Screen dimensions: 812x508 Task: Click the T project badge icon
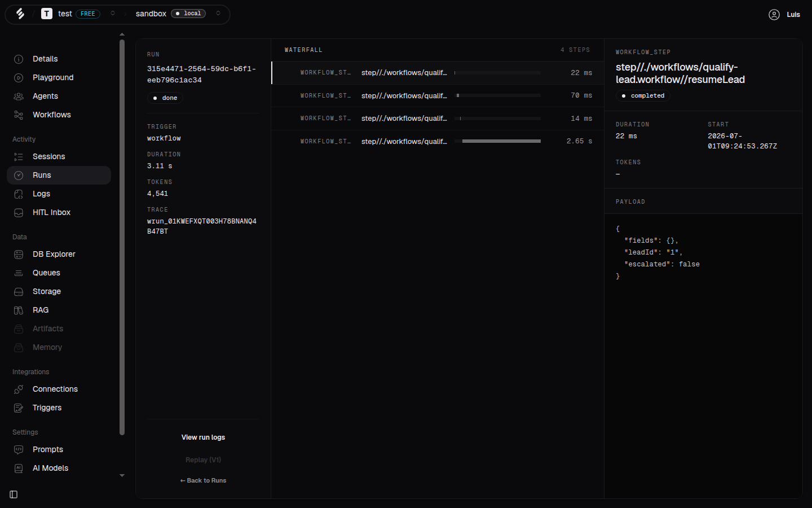click(47, 14)
